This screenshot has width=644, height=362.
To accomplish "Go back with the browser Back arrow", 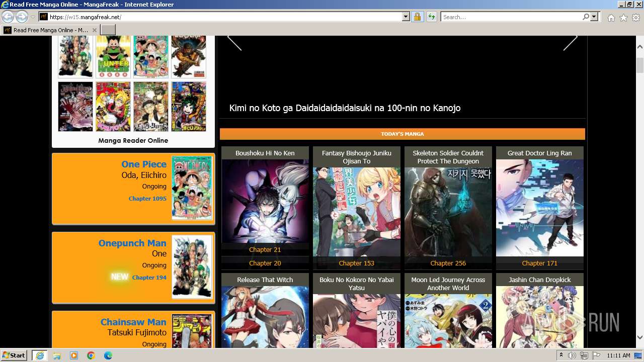I will pyautogui.click(x=8, y=17).
